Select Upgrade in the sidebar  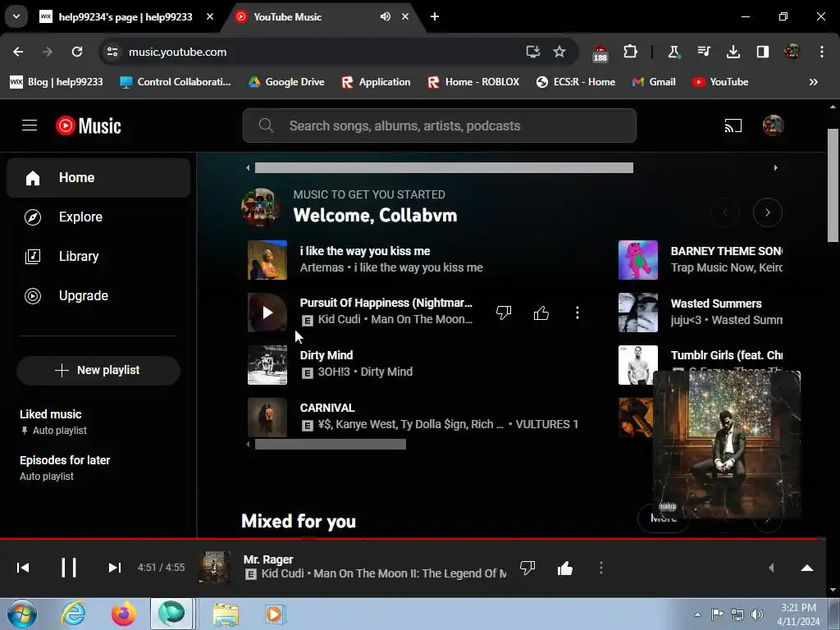(x=98, y=295)
